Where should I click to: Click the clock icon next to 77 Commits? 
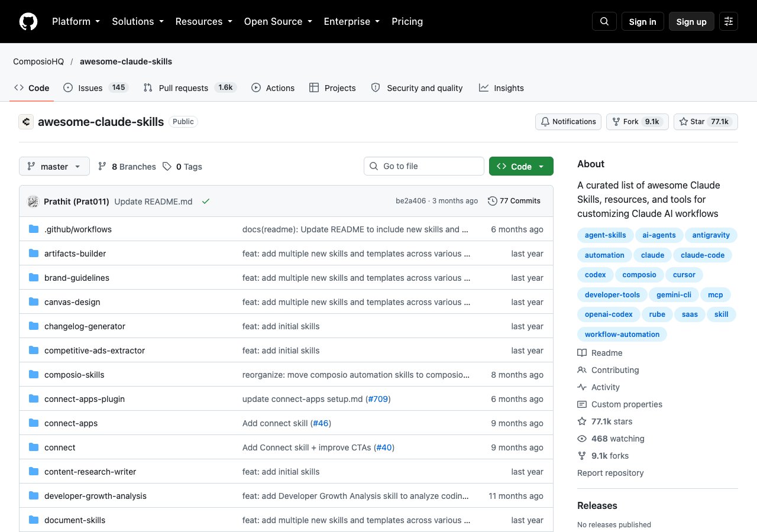tap(492, 201)
